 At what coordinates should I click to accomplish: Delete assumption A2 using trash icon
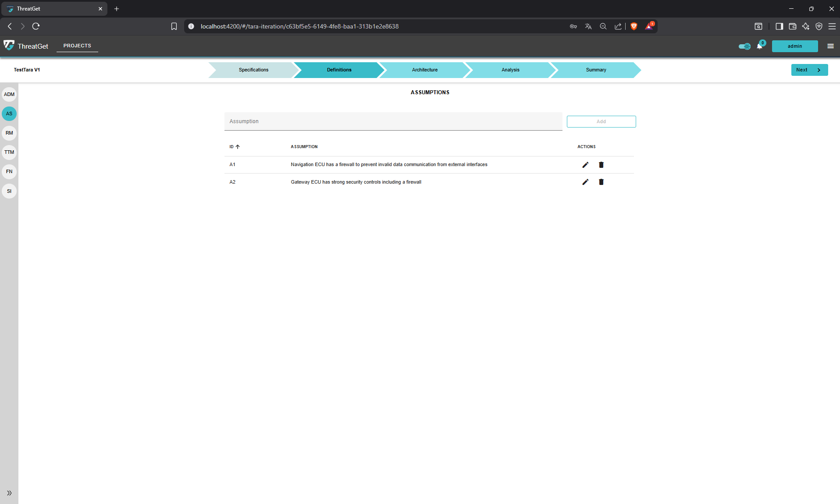tap(601, 182)
